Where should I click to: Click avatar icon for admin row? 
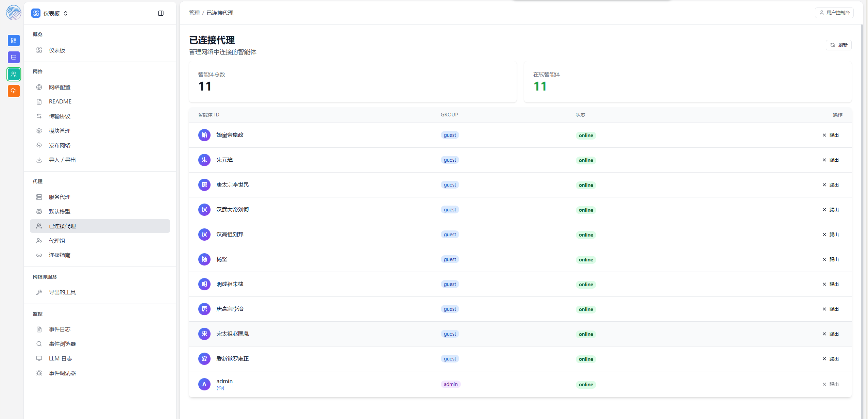click(x=204, y=384)
